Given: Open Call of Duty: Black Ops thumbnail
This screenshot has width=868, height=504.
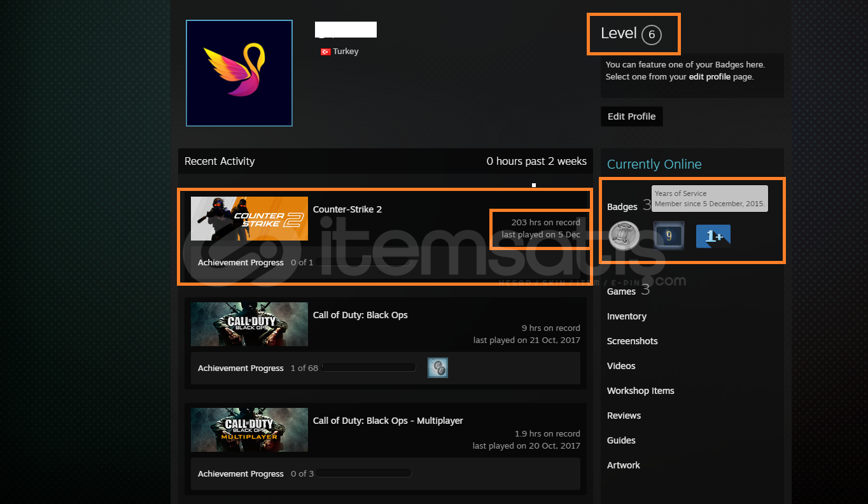Looking at the screenshot, I should click(249, 325).
